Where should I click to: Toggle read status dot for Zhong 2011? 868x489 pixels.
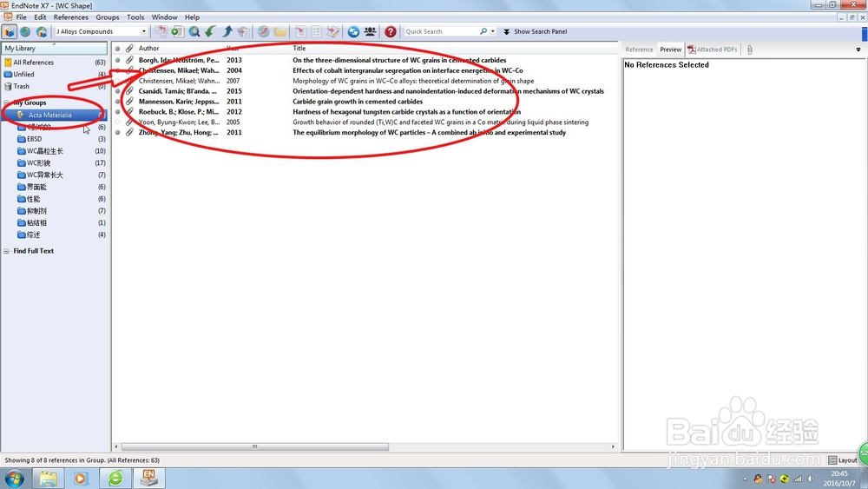(117, 132)
